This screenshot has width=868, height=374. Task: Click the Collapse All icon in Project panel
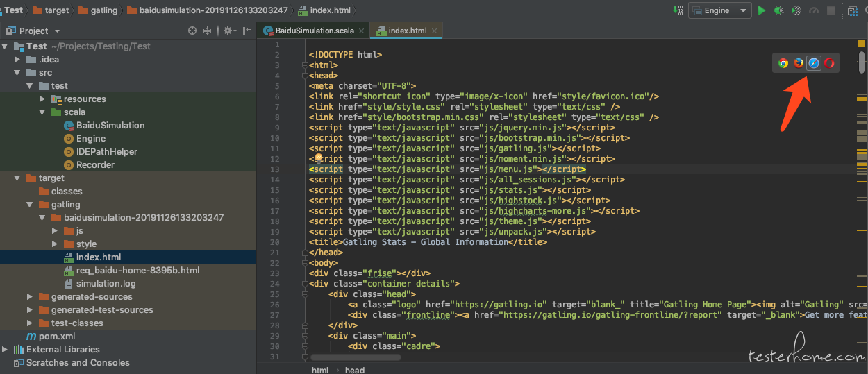coord(207,31)
